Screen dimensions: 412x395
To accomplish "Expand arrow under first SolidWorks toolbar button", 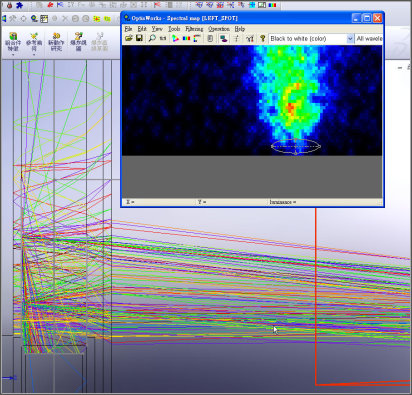I will point(13,54).
